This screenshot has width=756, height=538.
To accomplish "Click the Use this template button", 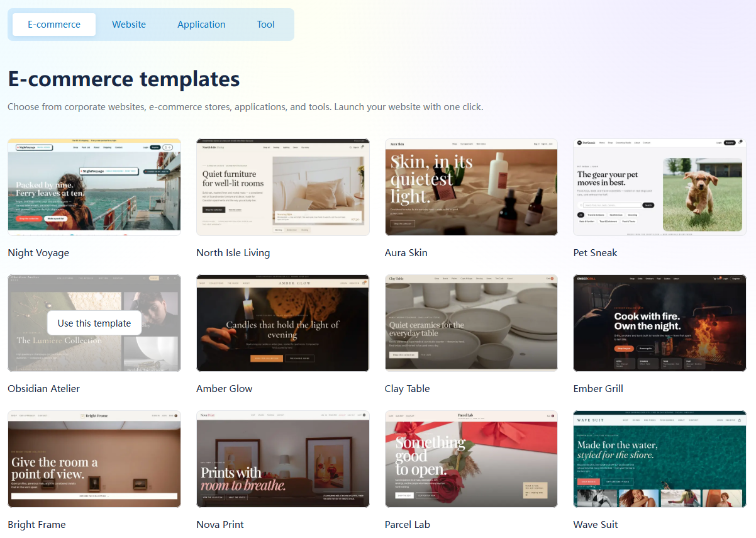I will tap(94, 323).
